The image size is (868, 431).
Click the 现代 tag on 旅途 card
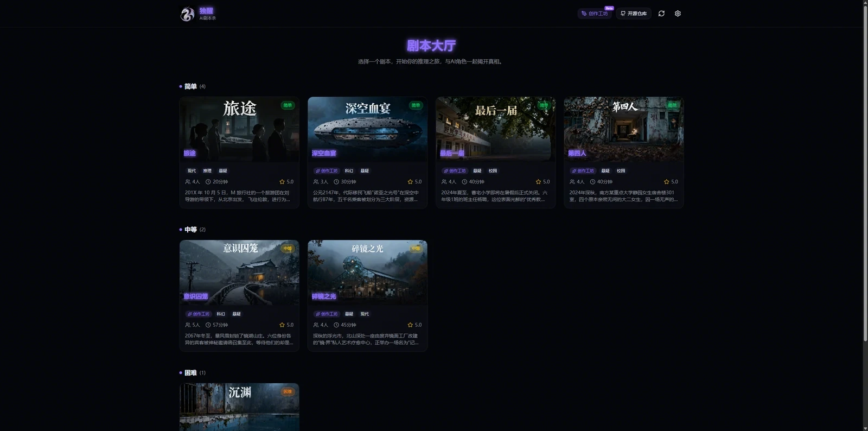192,171
